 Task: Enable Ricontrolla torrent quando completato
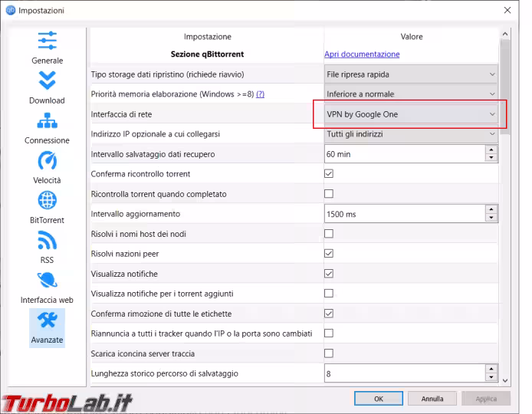click(x=329, y=194)
